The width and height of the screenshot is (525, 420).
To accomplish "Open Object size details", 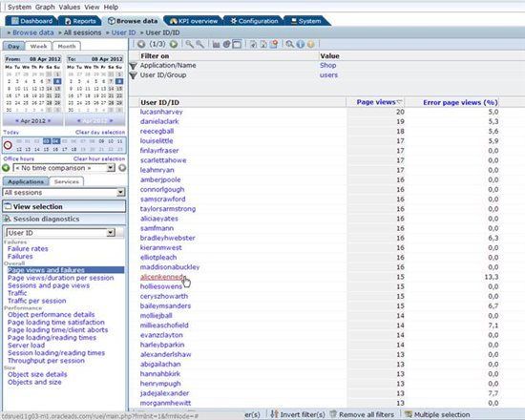I will click(37, 374).
